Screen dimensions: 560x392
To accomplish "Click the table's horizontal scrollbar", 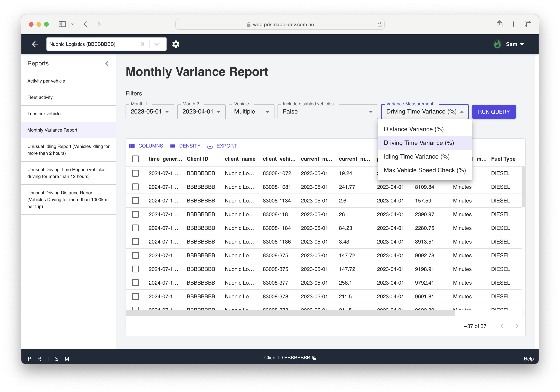I will [x=290, y=313].
